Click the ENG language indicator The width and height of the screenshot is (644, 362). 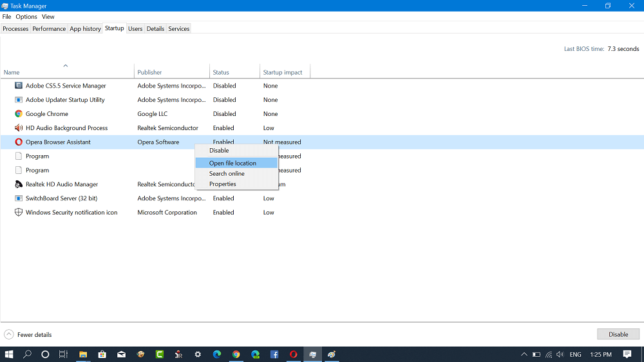click(575, 354)
